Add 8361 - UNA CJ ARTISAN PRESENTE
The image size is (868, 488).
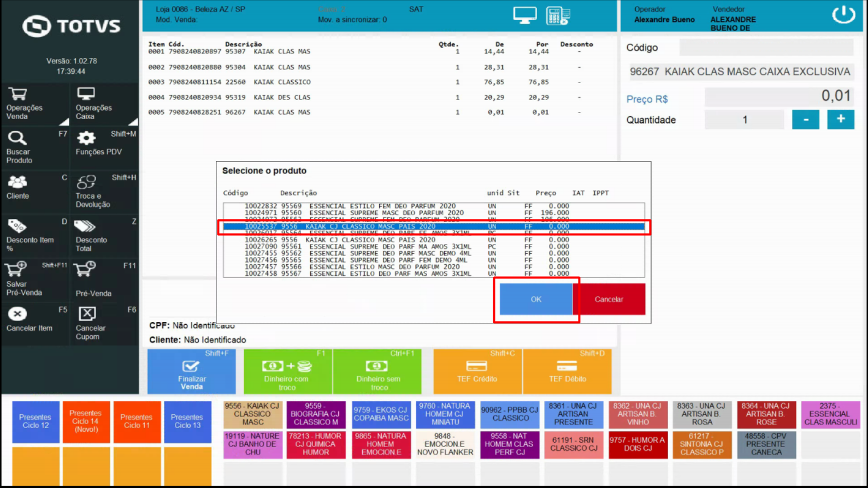tap(574, 414)
